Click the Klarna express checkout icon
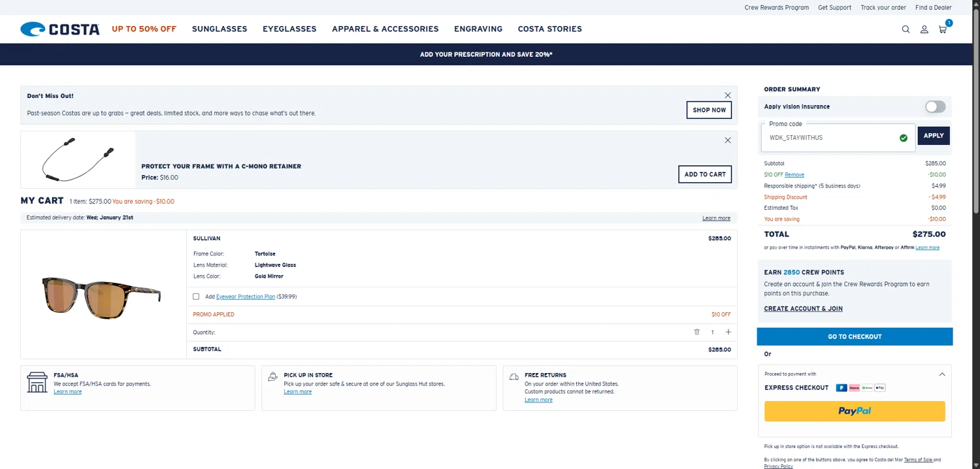 coord(854,387)
